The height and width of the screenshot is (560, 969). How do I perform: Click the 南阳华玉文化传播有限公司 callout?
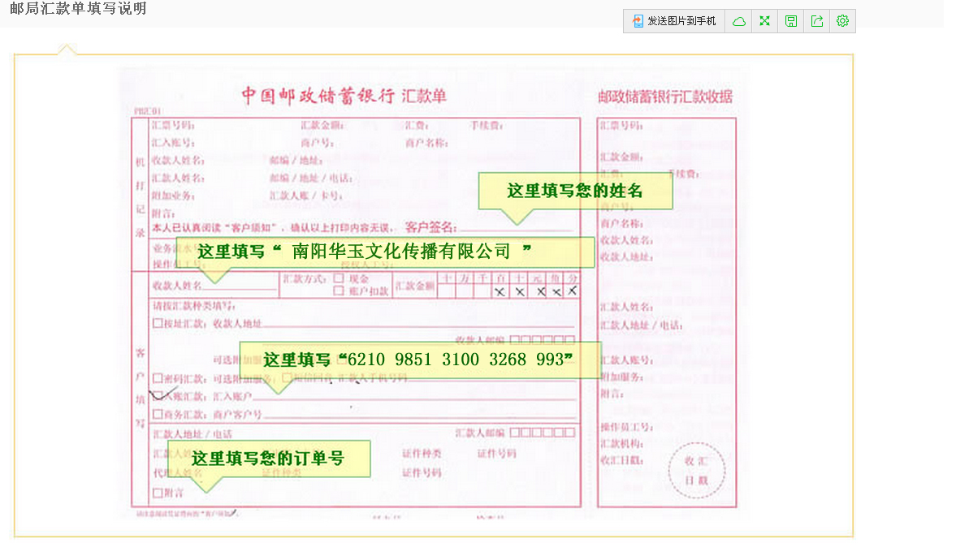[x=385, y=252]
